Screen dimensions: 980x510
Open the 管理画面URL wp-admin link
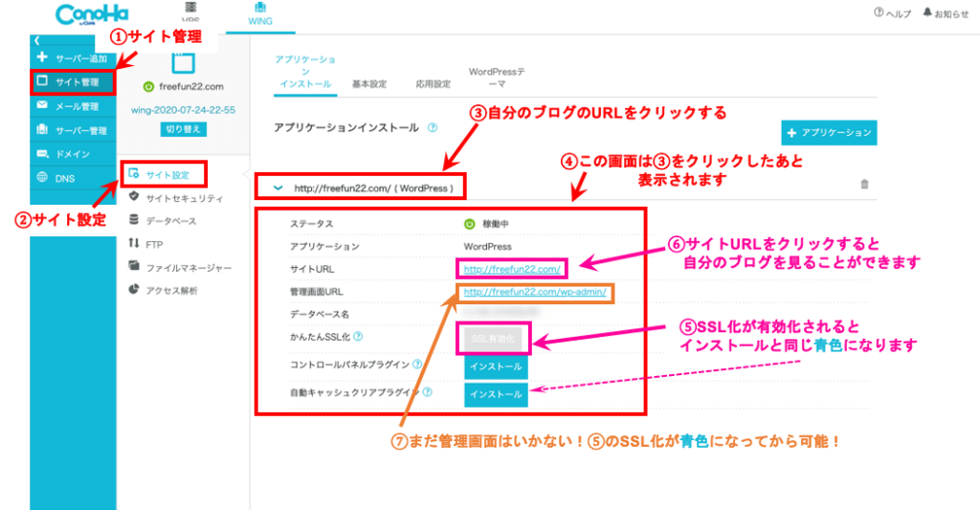(x=535, y=292)
